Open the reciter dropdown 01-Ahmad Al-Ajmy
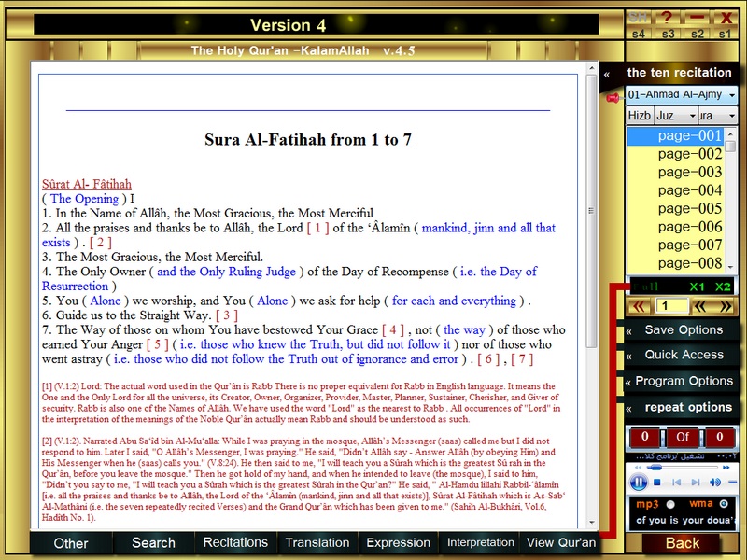This screenshot has width=747, height=560. pos(681,95)
